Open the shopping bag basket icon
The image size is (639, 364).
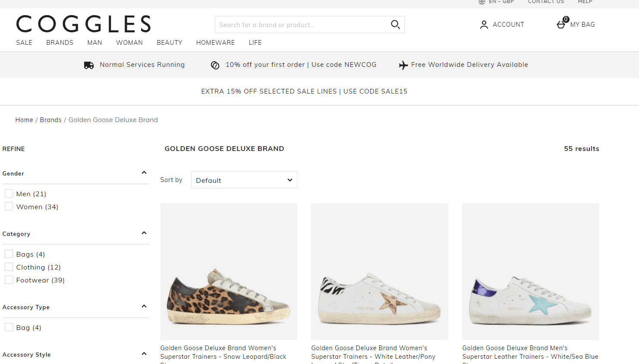click(561, 25)
